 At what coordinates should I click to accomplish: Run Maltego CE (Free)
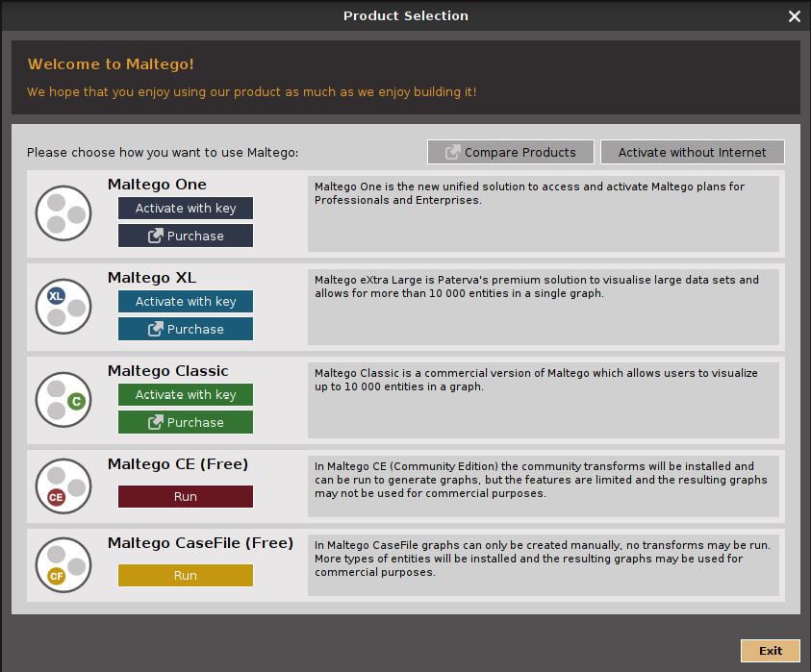pyautogui.click(x=186, y=496)
